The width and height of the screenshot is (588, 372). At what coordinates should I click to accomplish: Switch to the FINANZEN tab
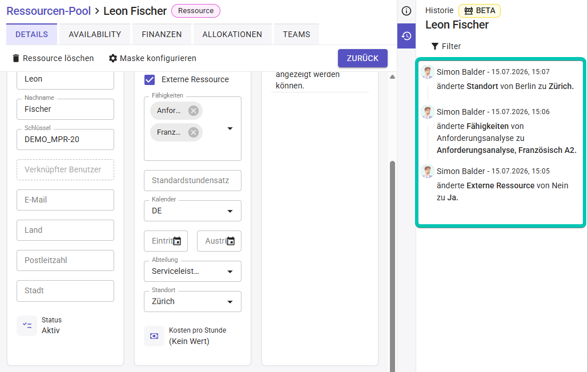pyautogui.click(x=162, y=34)
